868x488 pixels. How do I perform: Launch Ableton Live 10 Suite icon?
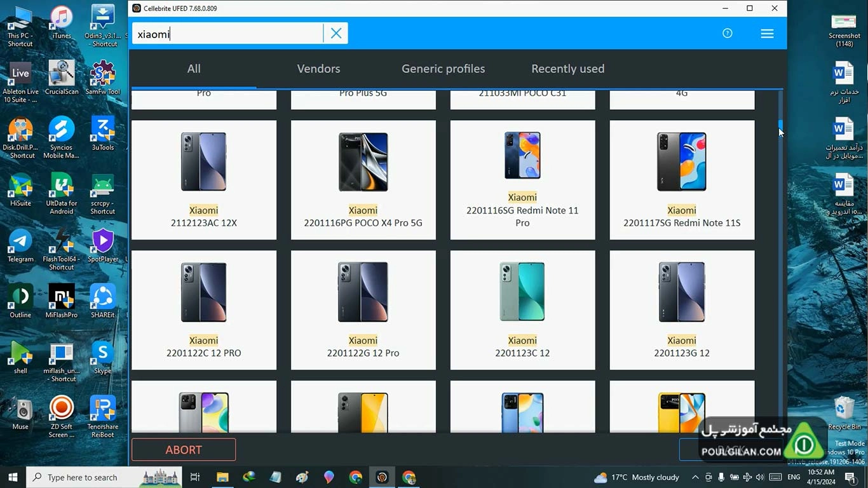point(20,83)
